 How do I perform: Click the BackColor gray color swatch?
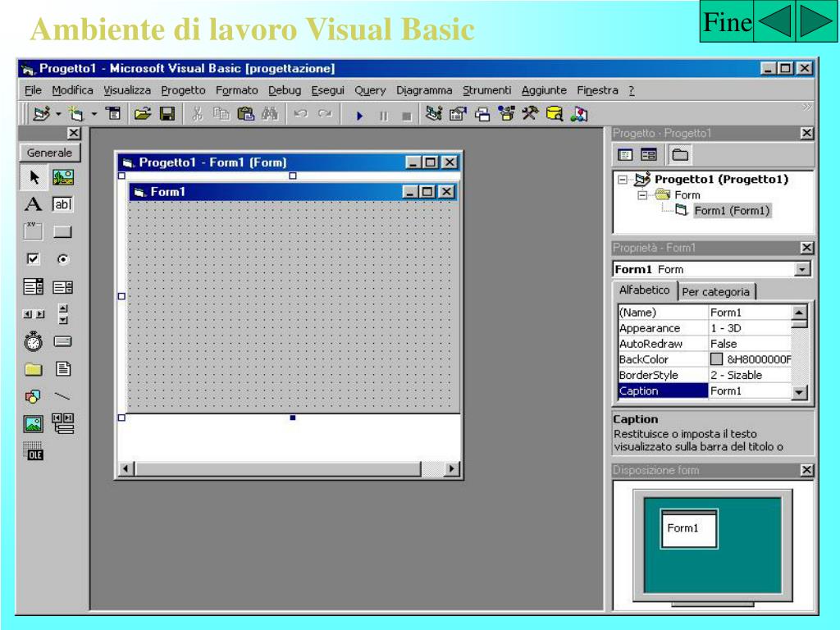[x=716, y=359]
